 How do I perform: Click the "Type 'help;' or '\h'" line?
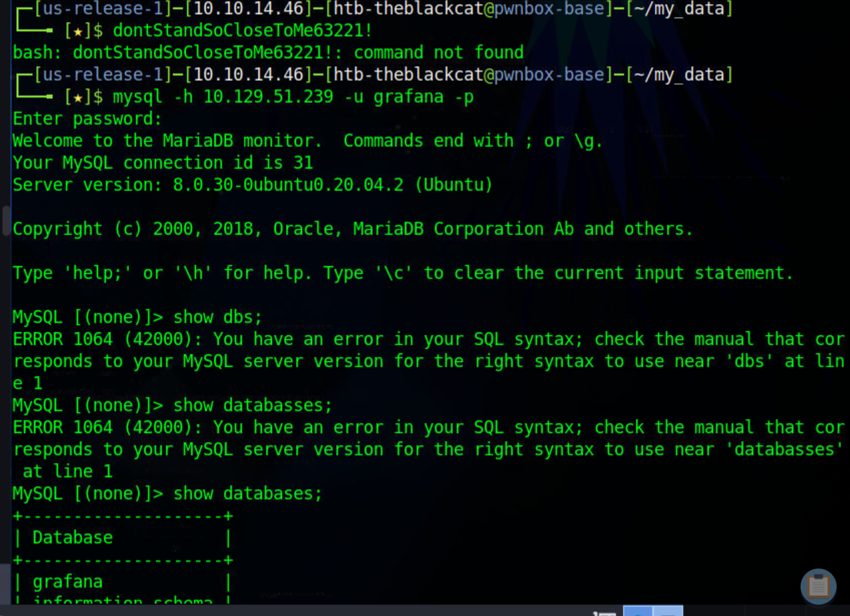[x=403, y=273]
